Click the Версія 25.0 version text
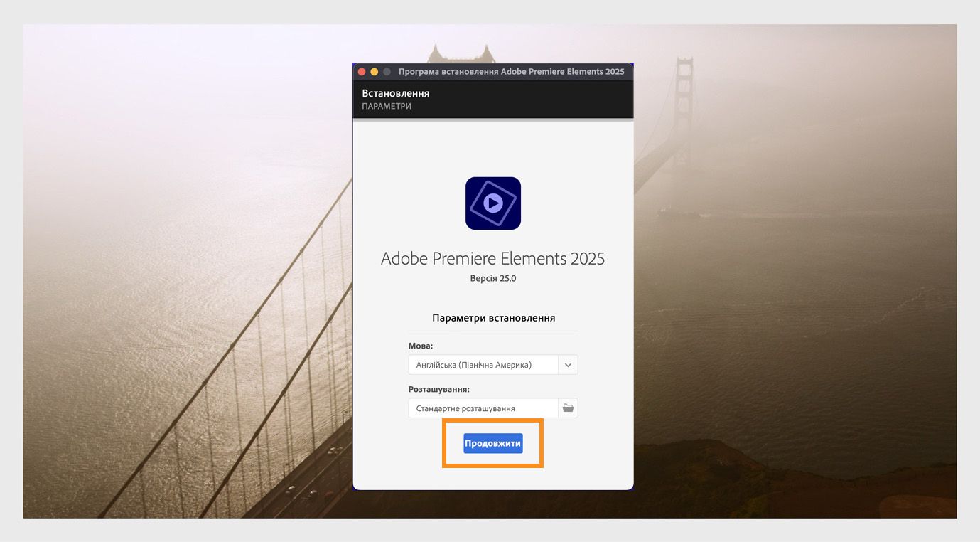 [x=493, y=278]
